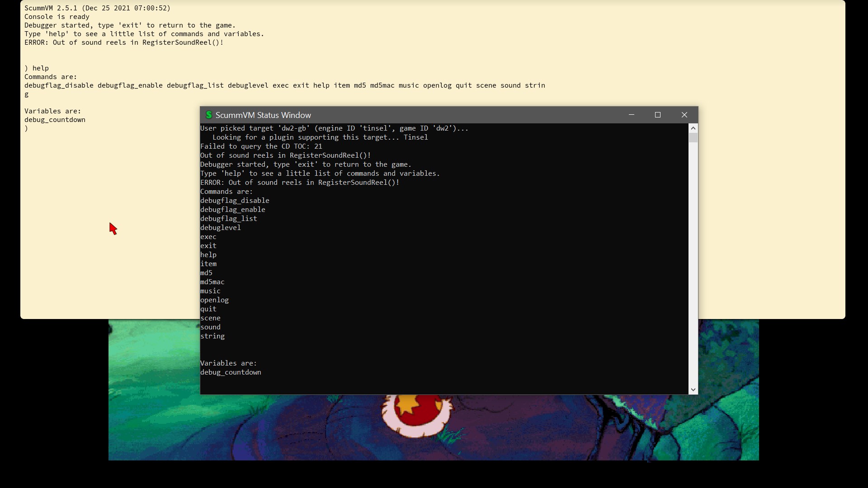Viewport: 868px width, 488px height.
Task: Close the ScummVM Status Window
Action: pyautogui.click(x=684, y=115)
